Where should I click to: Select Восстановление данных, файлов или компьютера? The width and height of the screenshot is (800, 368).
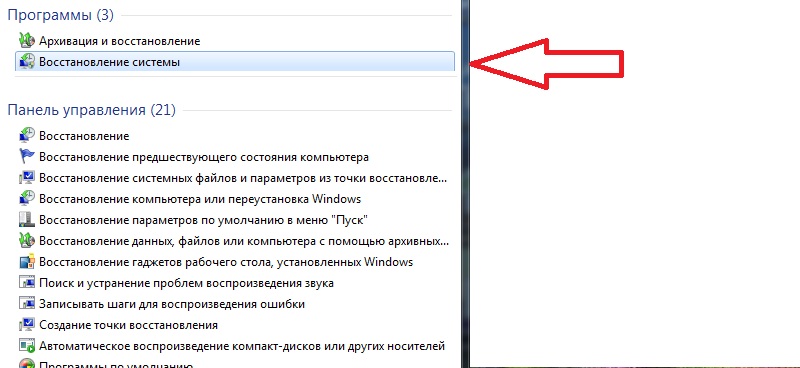coord(244,241)
